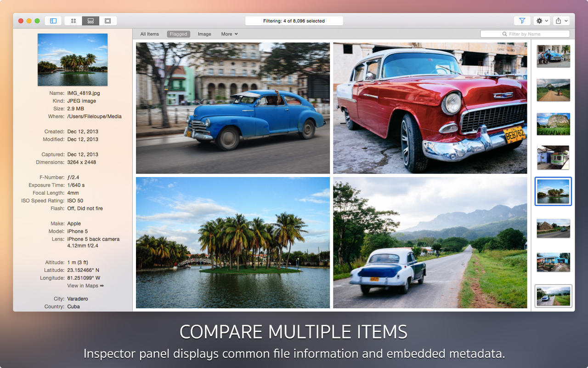Image resolution: width=588 pixels, height=368 pixels.
Task: Select the filmstrip compare view icon
Action: 90,21
